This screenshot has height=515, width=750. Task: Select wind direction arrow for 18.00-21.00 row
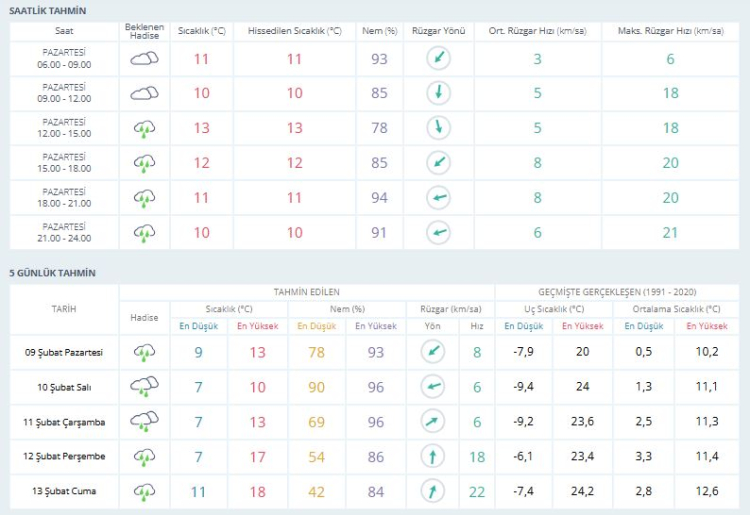[437, 198]
